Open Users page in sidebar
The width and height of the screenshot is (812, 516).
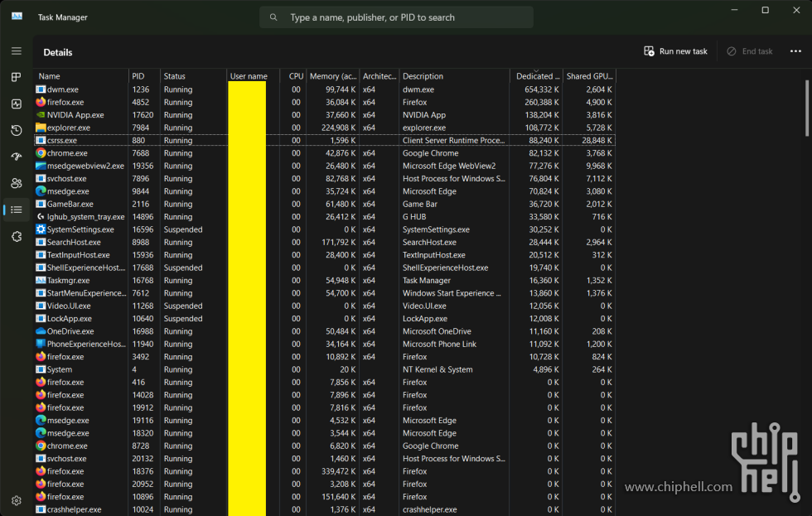[17, 183]
